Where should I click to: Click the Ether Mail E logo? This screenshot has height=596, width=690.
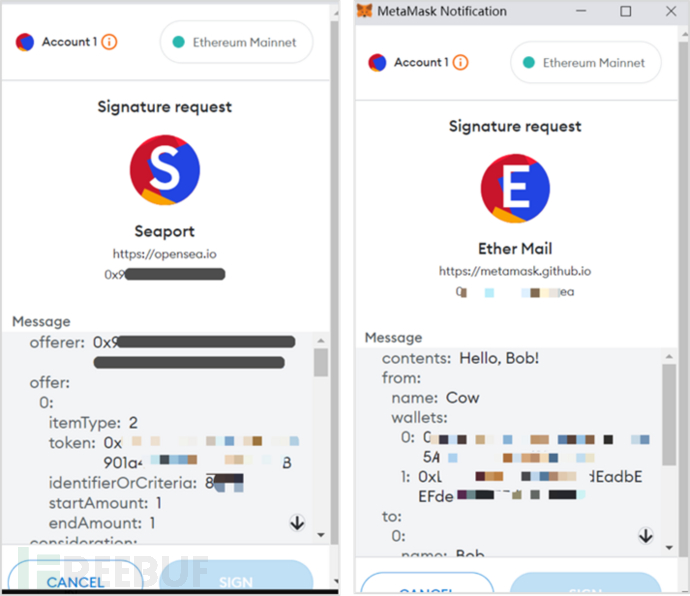(515, 188)
